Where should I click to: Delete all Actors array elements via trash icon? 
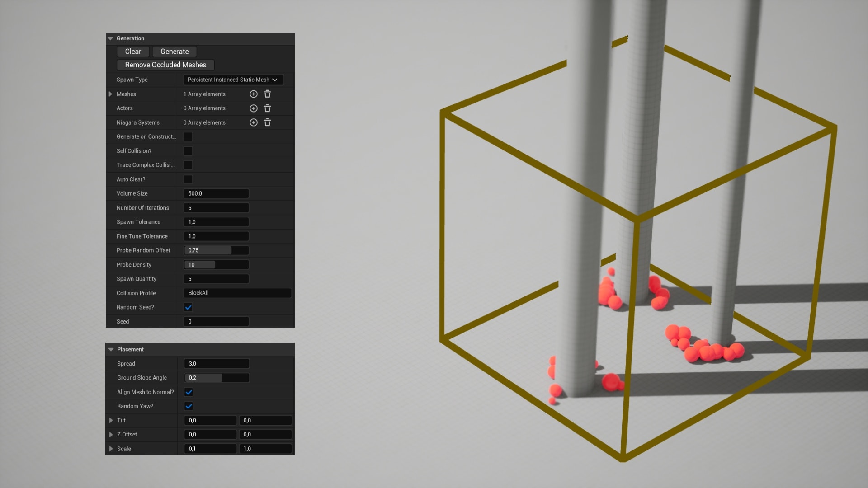click(268, 108)
